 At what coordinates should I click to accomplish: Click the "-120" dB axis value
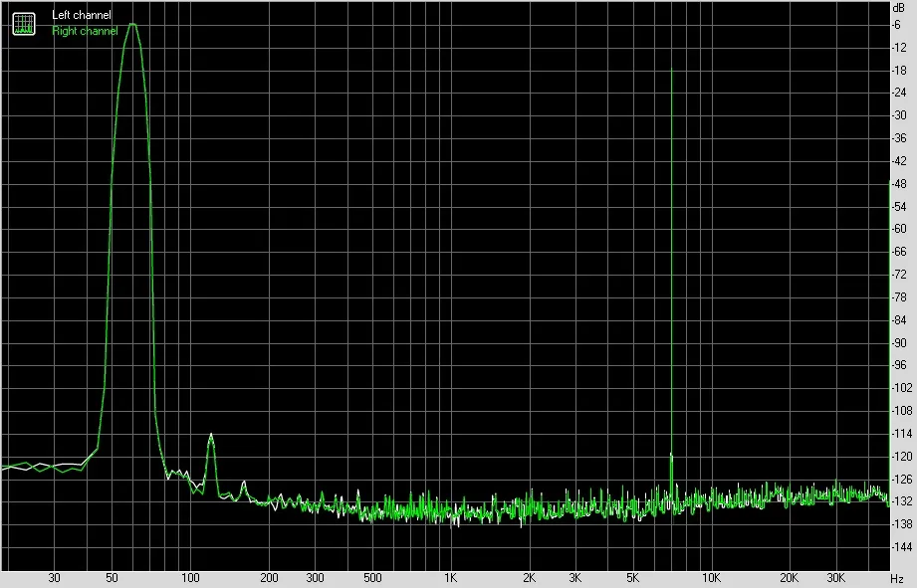pyautogui.click(x=901, y=456)
